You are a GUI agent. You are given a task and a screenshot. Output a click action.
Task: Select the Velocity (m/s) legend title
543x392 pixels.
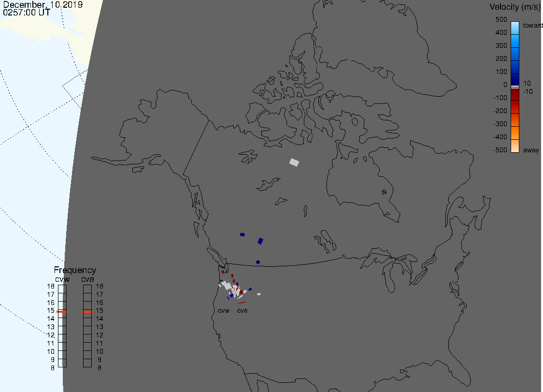pyautogui.click(x=515, y=7)
